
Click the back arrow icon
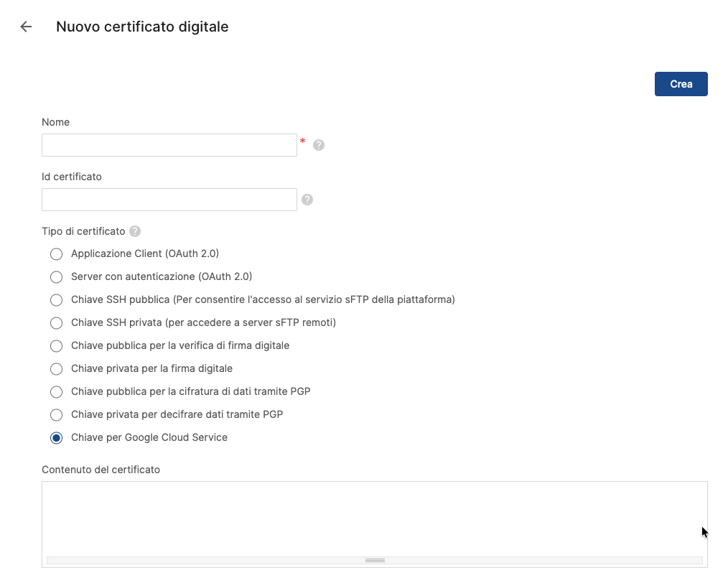click(x=26, y=27)
